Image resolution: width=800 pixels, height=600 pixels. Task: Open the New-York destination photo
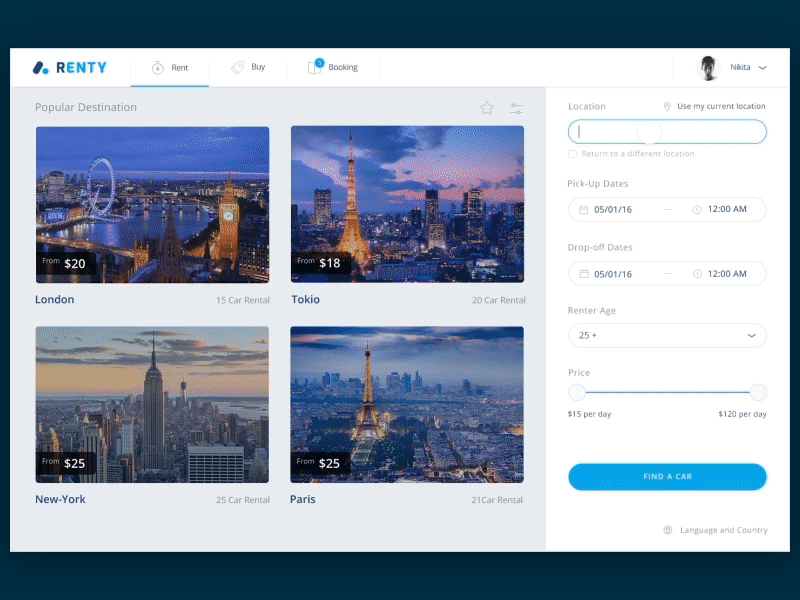pyautogui.click(x=152, y=405)
